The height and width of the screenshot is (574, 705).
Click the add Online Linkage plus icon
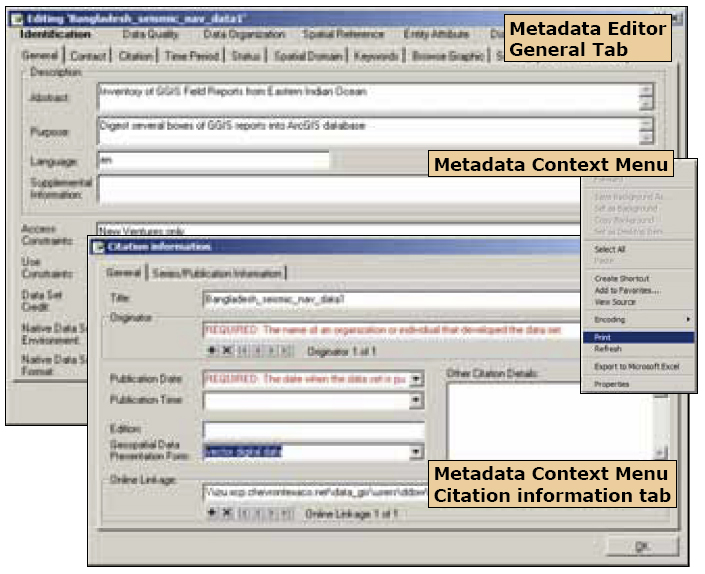click(212, 513)
